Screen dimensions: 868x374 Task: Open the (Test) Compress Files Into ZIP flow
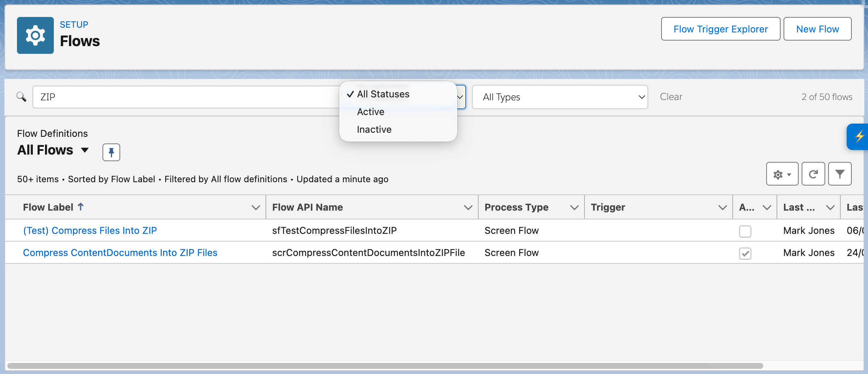pos(90,230)
